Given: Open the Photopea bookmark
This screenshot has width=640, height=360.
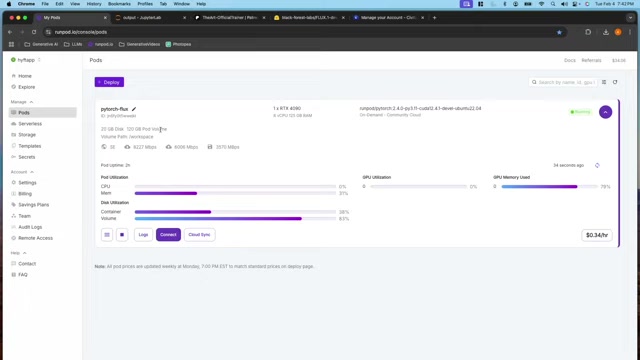Looking at the screenshot, I should click(x=178, y=44).
